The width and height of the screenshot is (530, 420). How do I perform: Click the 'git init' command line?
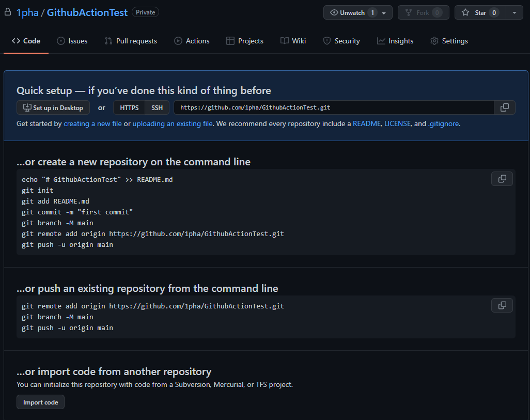pyautogui.click(x=38, y=191)
